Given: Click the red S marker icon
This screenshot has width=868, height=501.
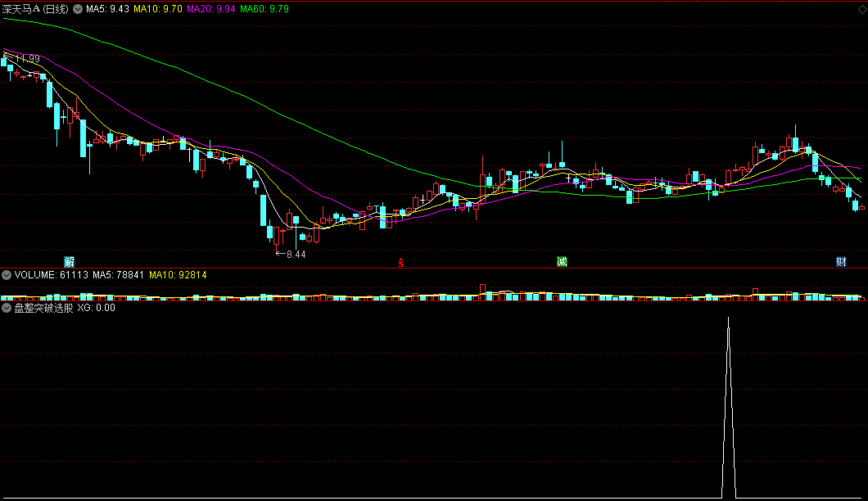Looking at the screenshot, I should coord(401,263).
